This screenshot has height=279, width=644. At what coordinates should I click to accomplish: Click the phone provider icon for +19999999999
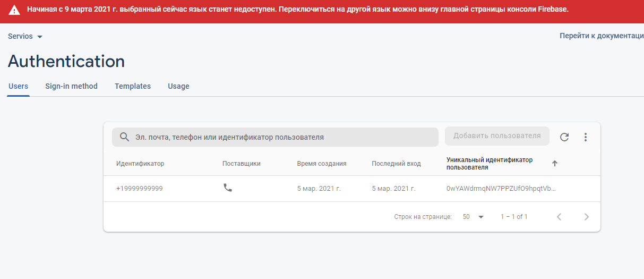coord(228,188)
